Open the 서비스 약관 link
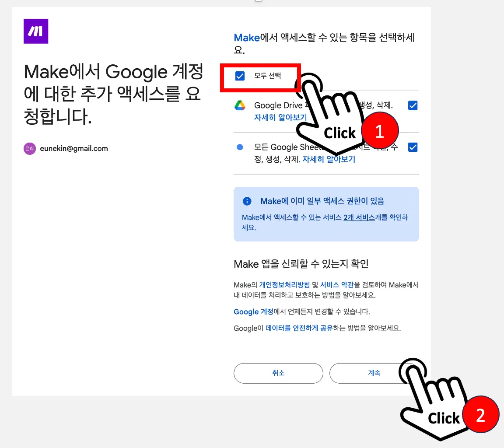504x448 pixels. 337,285
